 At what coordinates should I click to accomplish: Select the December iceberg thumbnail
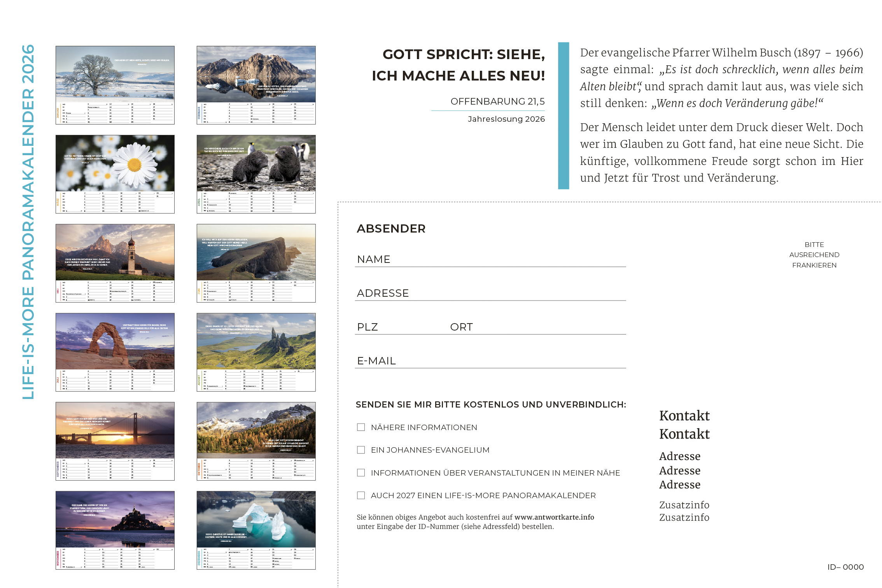256,530
